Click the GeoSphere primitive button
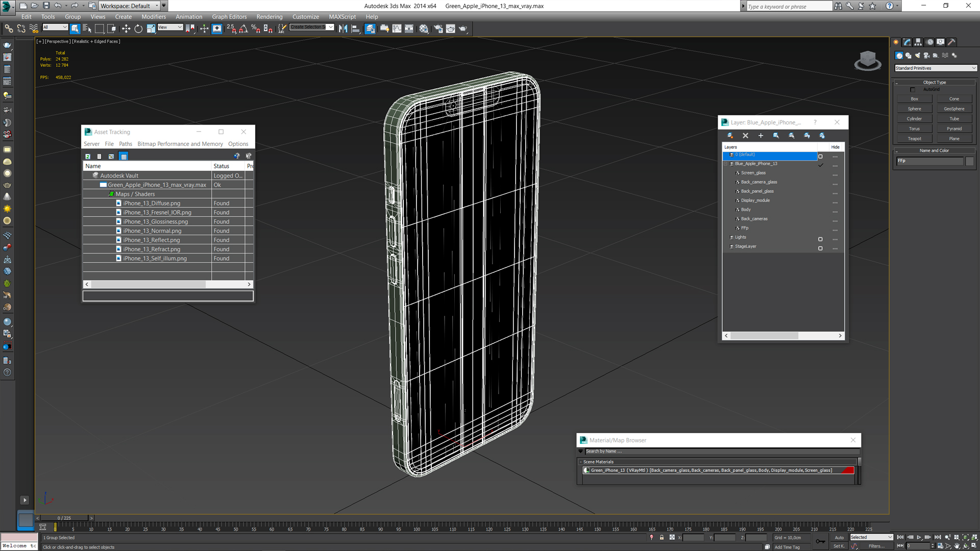Image resolution: width=980 pixels, height=551 pixels. click(954, 109)
